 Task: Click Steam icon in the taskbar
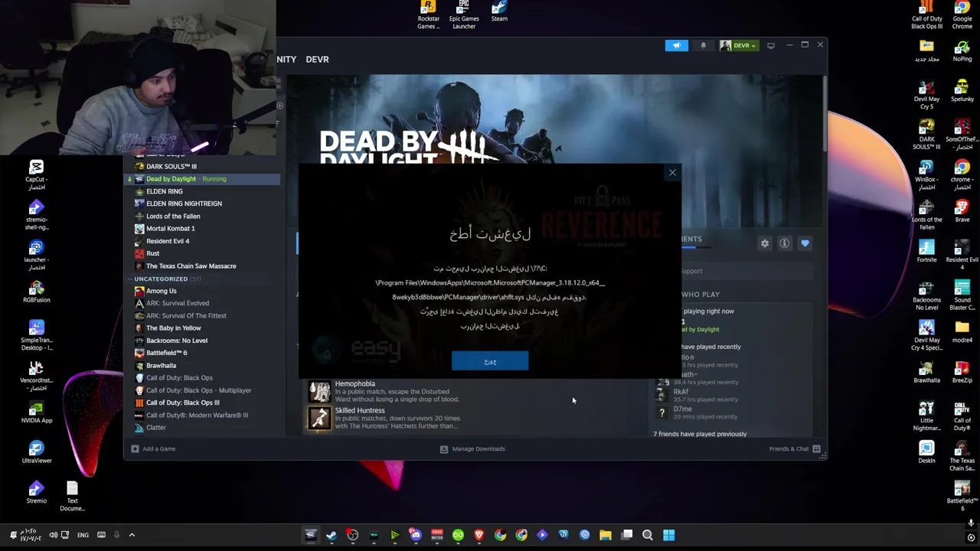tap(332, 535)
